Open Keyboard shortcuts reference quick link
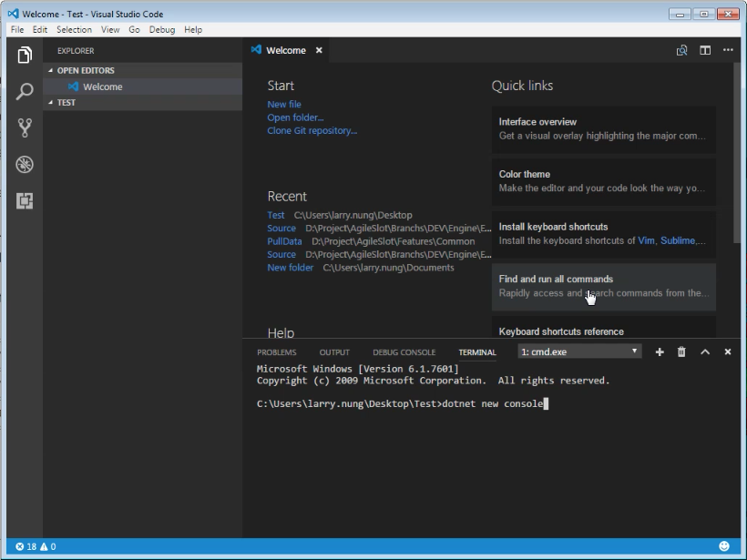The width and height of the screenshot is (747, 560). [x=604, y=328]
